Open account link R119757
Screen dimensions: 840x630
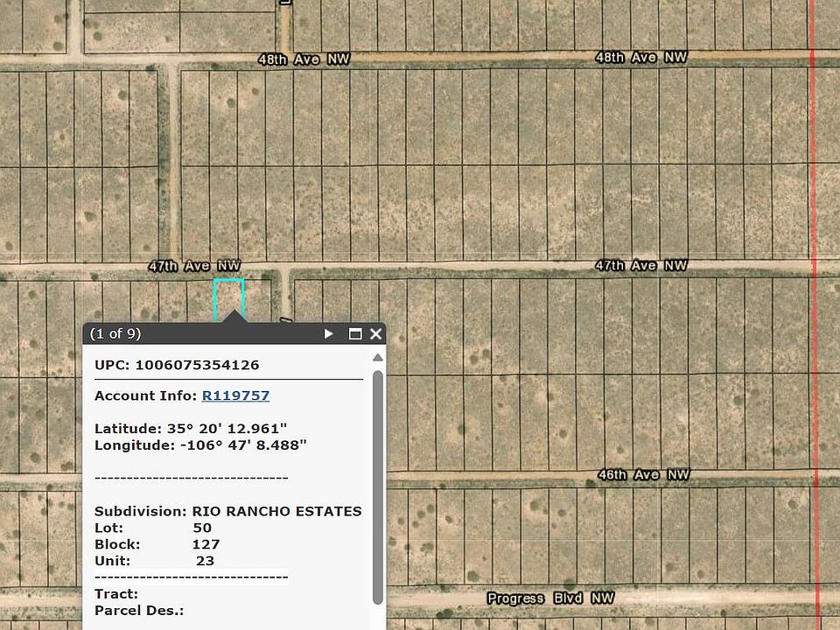[235, 395]
